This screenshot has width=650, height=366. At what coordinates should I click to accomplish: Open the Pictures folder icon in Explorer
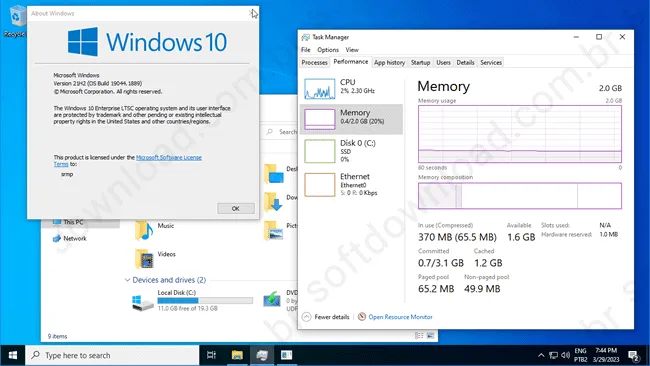click(x=273, y=230)
